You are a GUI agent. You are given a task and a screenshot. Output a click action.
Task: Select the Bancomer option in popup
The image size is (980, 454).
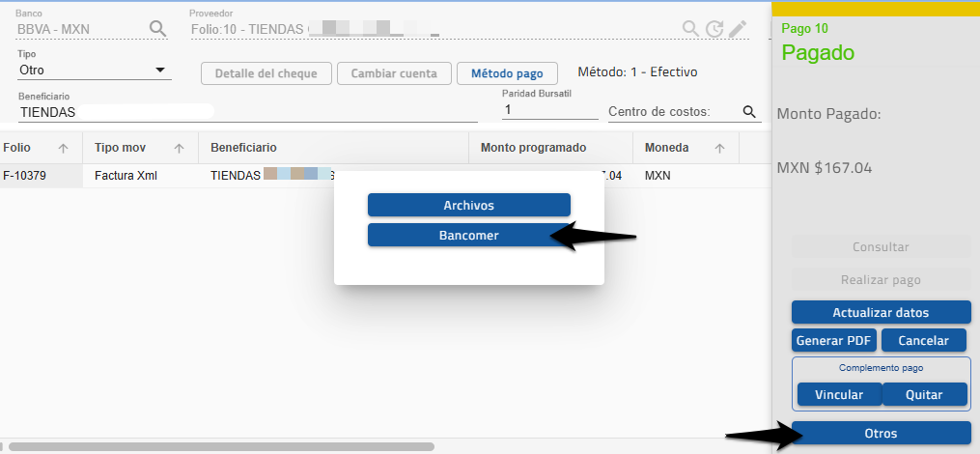pos(468,235)
